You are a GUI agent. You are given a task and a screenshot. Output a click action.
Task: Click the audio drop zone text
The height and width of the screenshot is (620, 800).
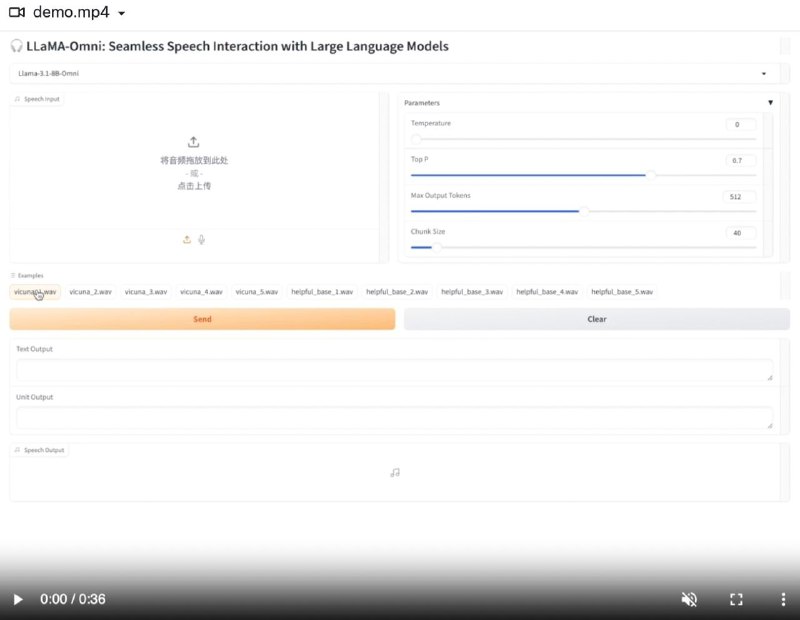pos(194,172)
